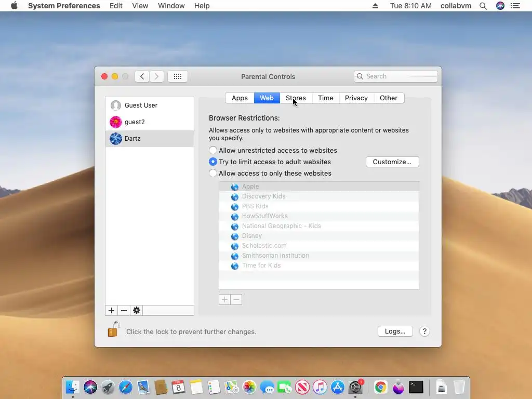
Task: Open Terminal from the Dock
Action: click(x=416, y=387)
